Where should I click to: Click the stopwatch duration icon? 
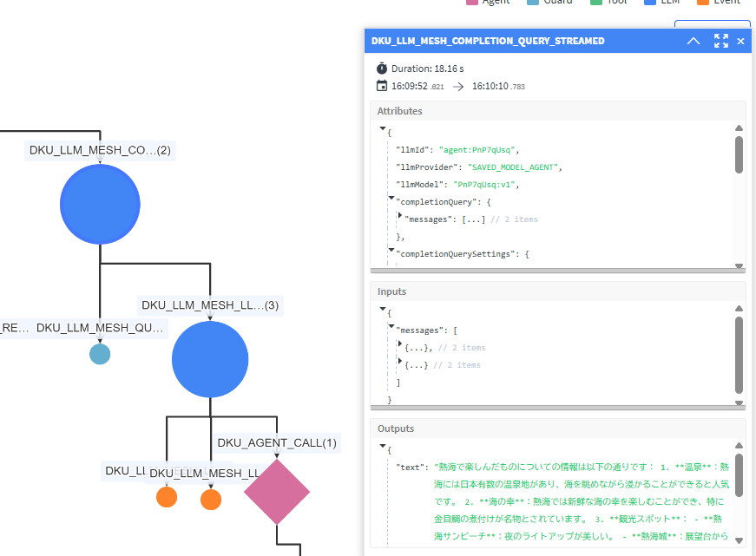coord(381,68)
